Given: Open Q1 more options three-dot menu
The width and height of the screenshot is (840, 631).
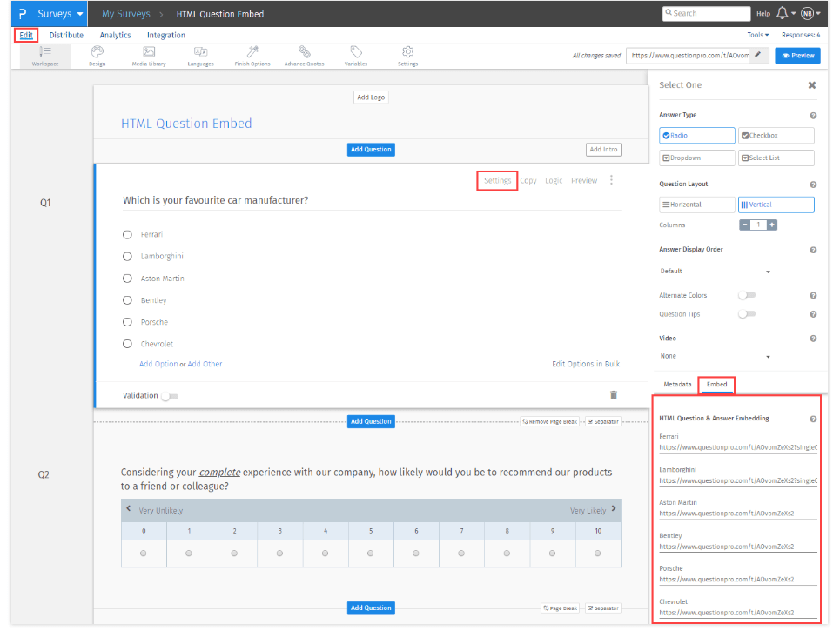Looking at the screenshot, I should coord(611,180).
